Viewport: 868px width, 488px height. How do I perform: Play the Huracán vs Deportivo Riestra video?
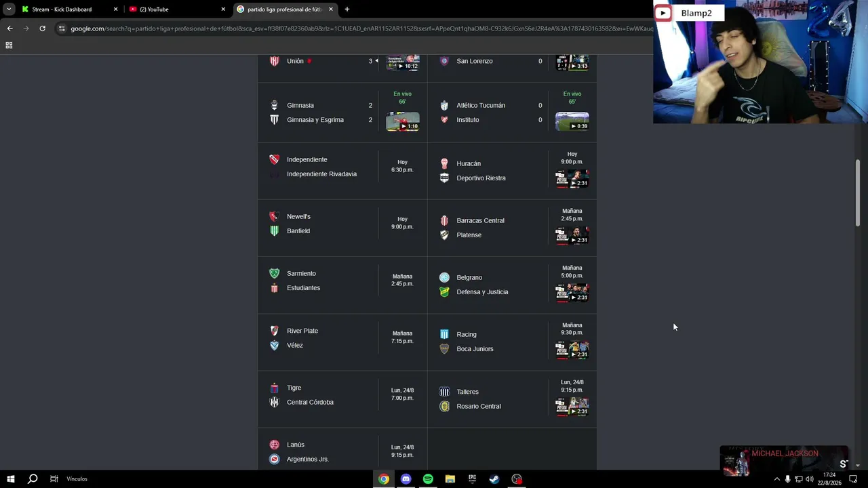(x=572, y=178)
